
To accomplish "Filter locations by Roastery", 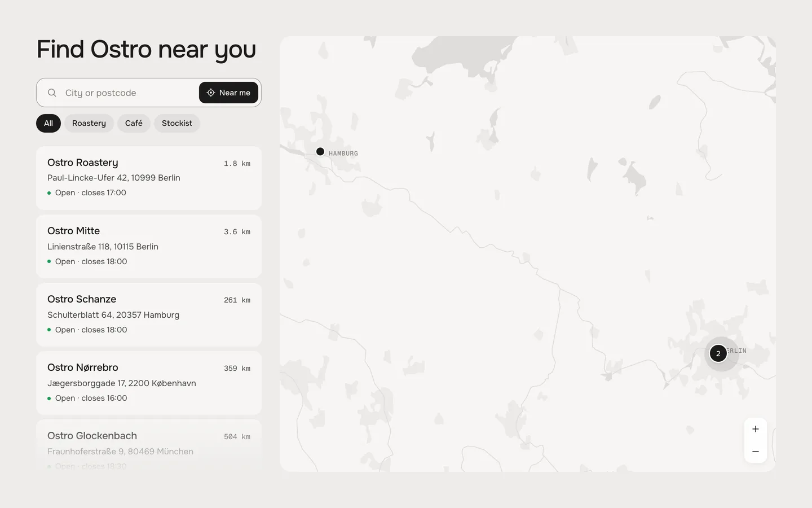I will click(89, 123).
